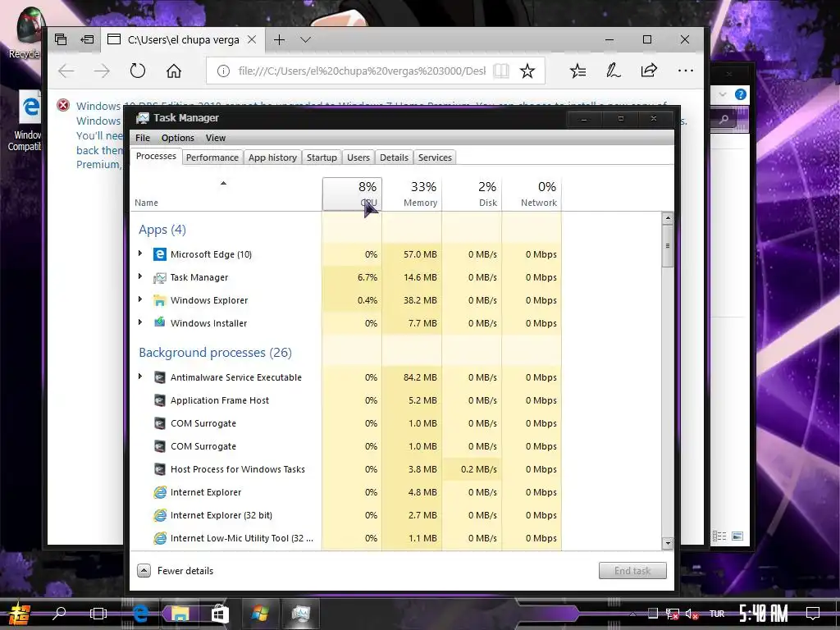Collapse view with Fewer details

point(176,571)
